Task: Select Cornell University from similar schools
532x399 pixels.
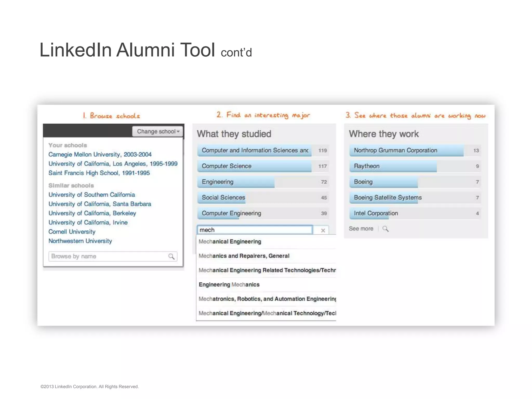Action: tap(72, 232)
